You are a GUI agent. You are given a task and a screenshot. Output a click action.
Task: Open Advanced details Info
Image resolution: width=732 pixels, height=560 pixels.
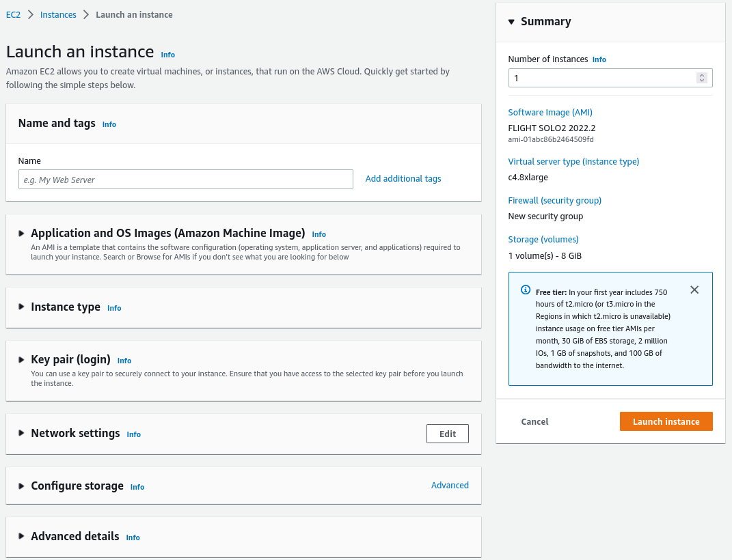coord(133,537)
